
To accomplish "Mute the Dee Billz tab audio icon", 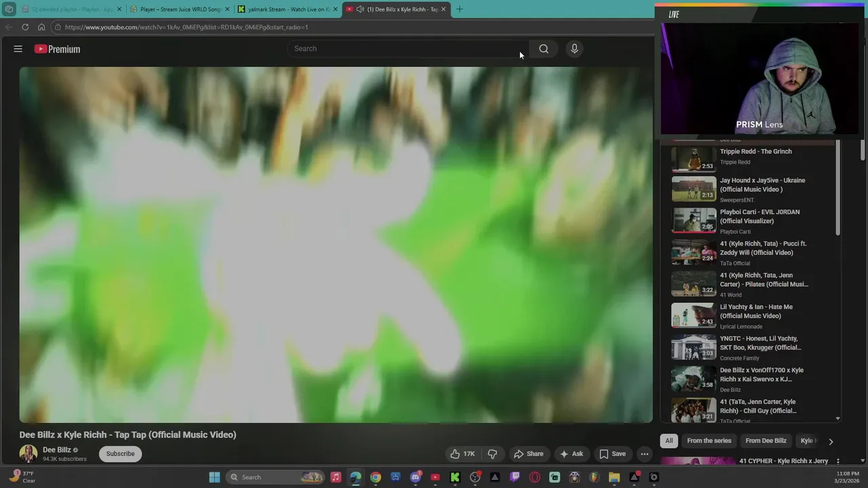I will (x=360, y=9).
